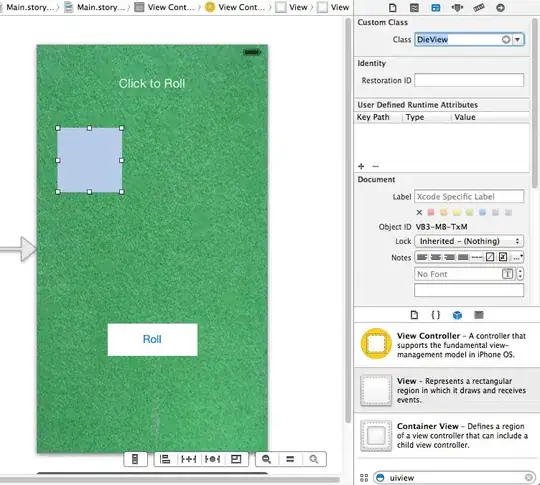The image size is (540, 485).
Task: Open the Attributes inspector icon
Action: [457, 8]
